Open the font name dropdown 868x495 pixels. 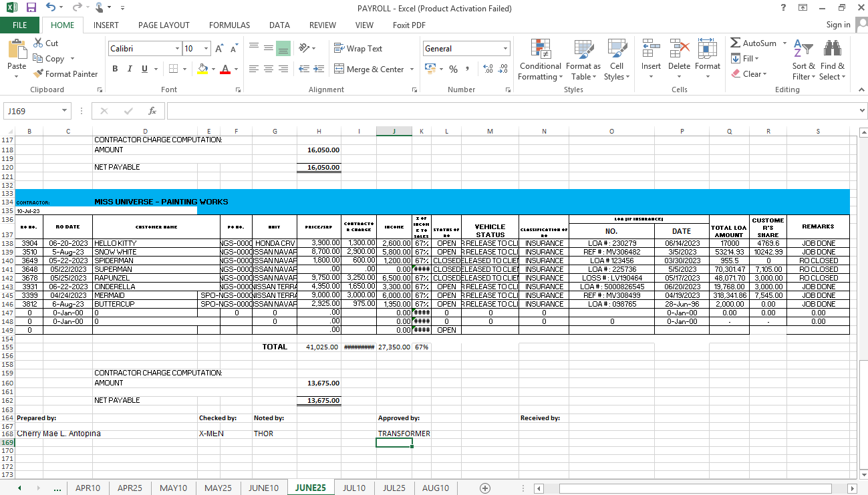coord(177,49)
